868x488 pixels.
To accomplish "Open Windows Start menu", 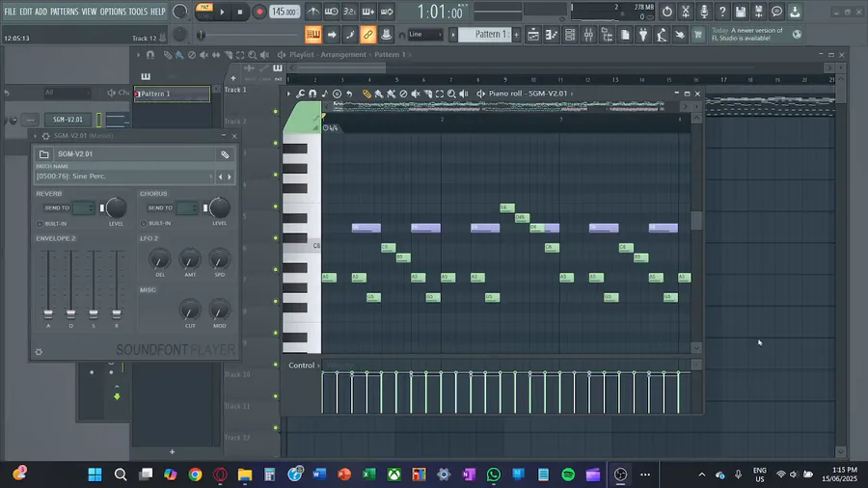I will pyautogui.click(x=95, y=474).
